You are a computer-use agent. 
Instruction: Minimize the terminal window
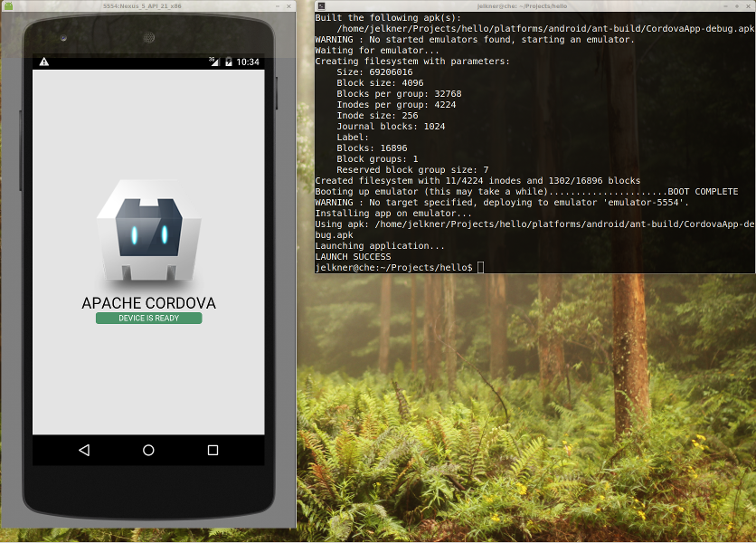tap(725, 5)
